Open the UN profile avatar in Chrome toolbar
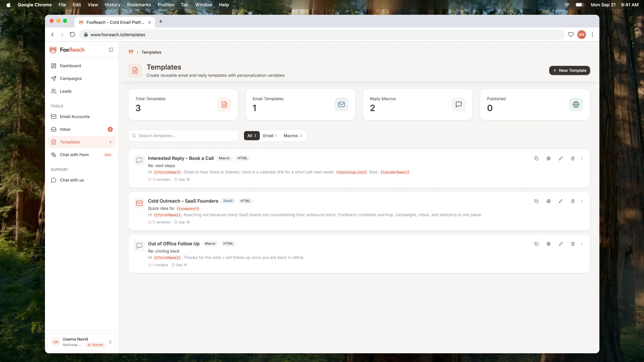Viewport: 644px width, 362px height. point(581,34)
